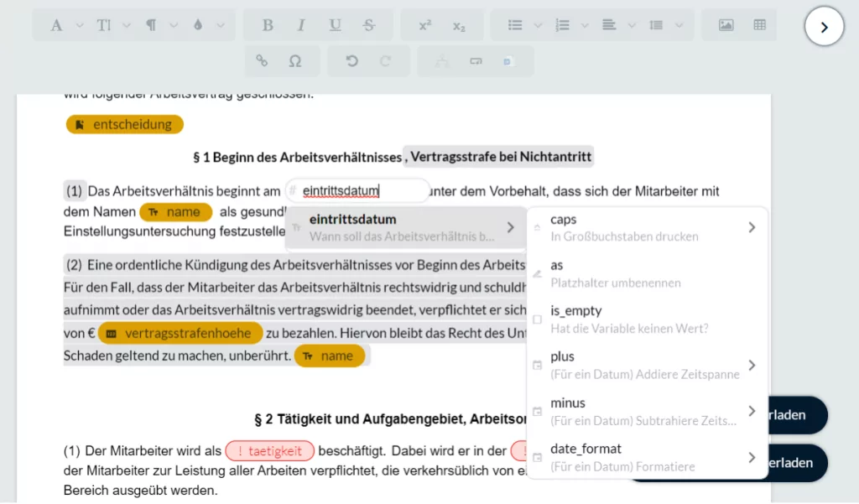
Task: Toggle italic text formatting
Action: [x=301, y=25]
